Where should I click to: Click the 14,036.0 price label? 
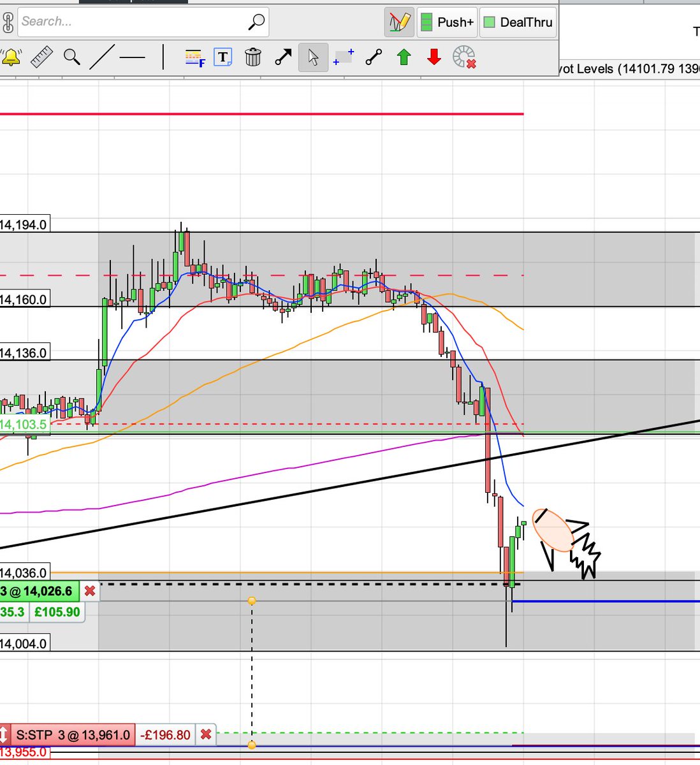click(x=24, y=572)
